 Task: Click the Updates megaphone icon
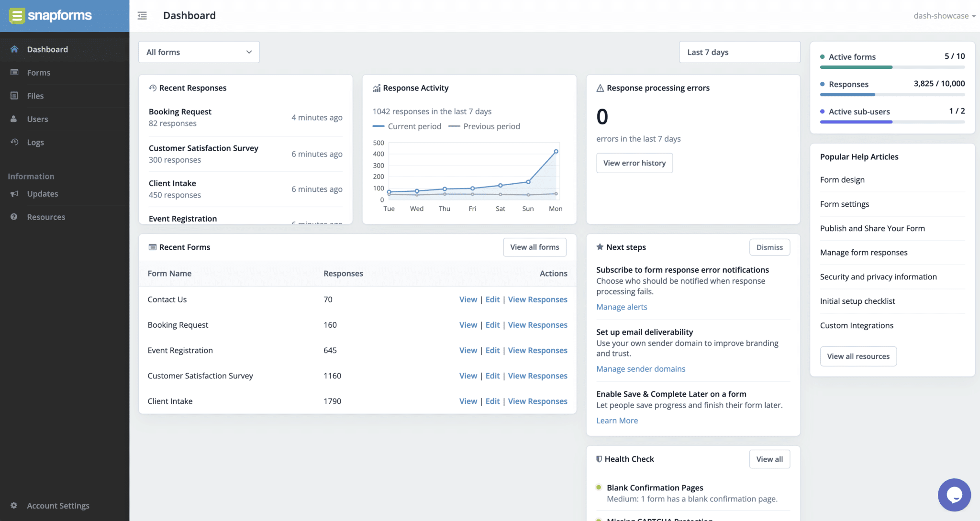pyautogui.click(x=14, y=194)
